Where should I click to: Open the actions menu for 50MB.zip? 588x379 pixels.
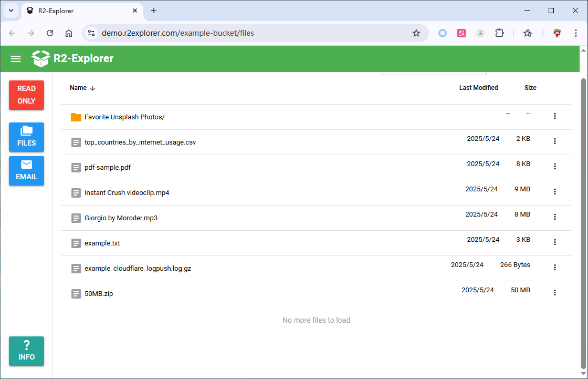[555, 292]
